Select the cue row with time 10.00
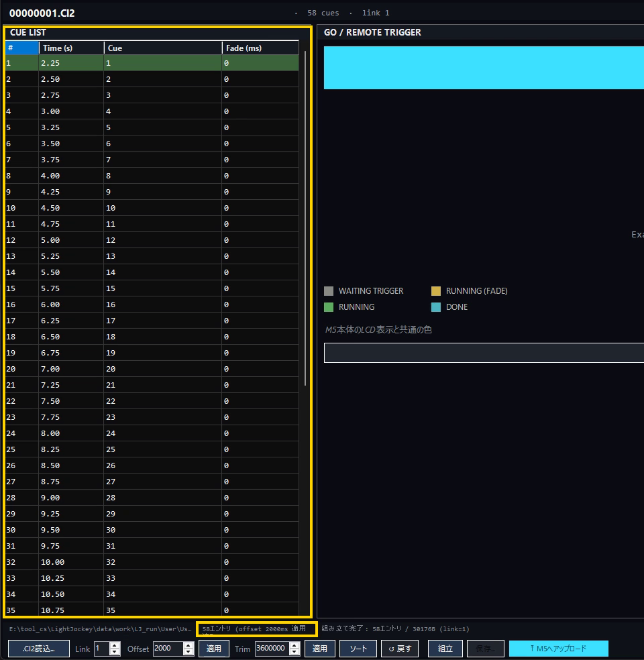Screen dimensions: 644x660 (x=152, y=562)
